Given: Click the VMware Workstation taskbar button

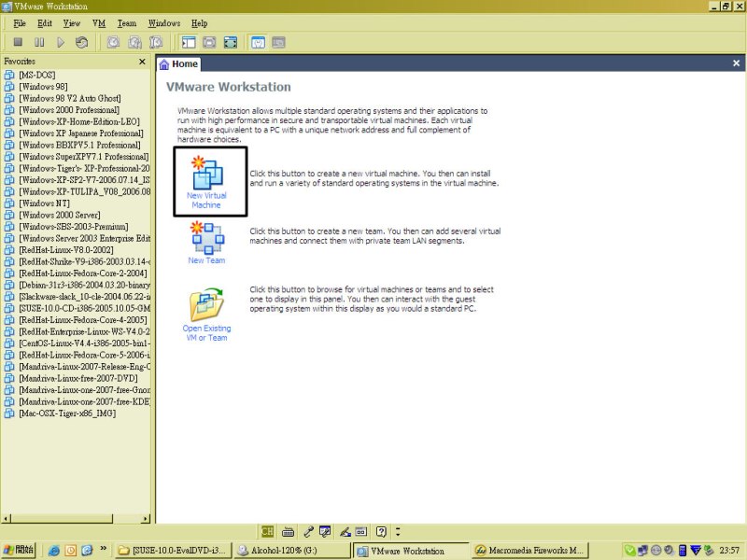Looking at the screenshot, I should (x=411, y=551).
